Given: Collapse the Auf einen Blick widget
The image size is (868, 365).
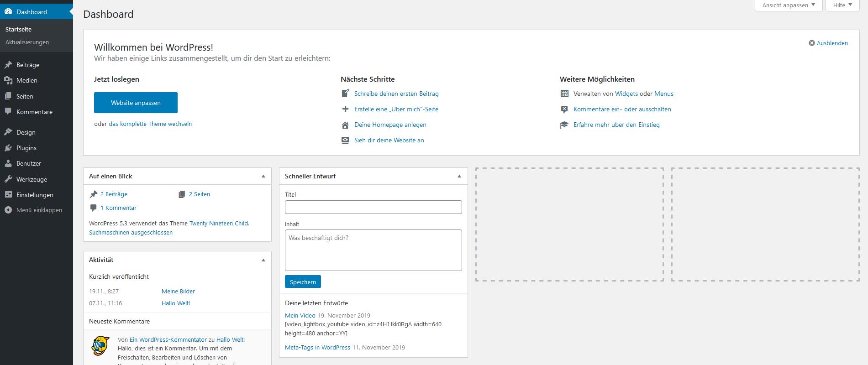Looking at the screenshot, I should [263, 176].
